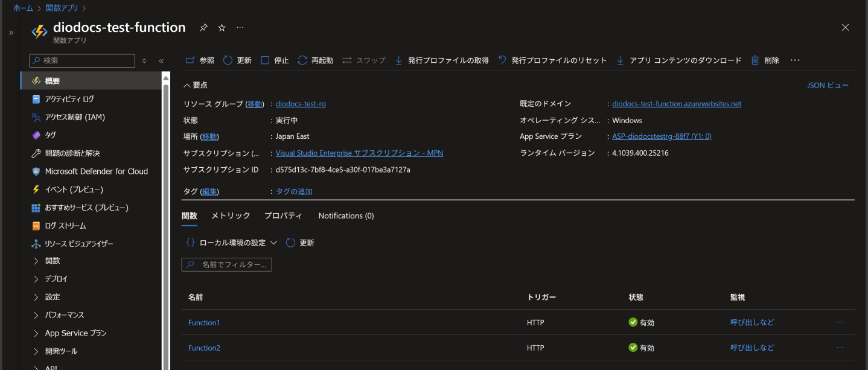The image size is (868, 370).
Task: Open 呼び出しなど for Function1
Action: coord(752,322)
